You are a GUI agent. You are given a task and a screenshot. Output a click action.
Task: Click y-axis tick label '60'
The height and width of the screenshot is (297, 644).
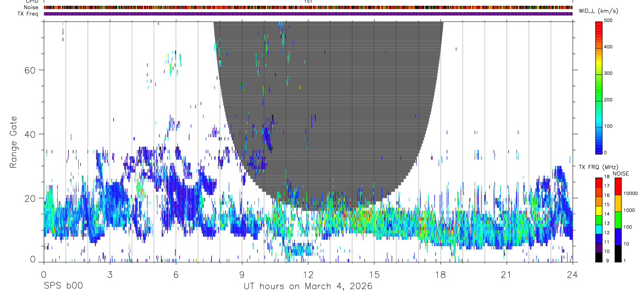(30, 70)
